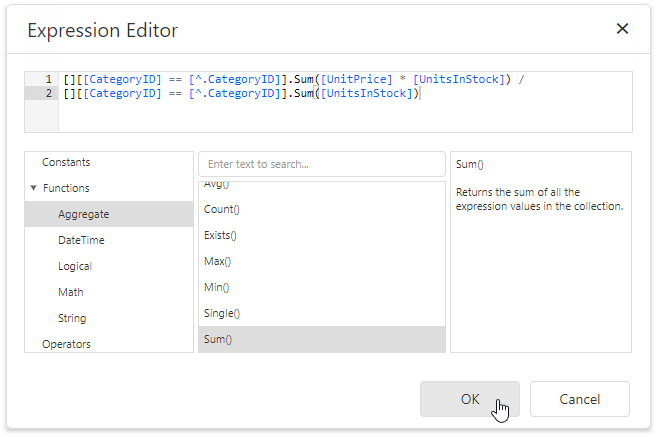
Task: Click the function search text box
Action: pyautogui.click(x=321, y=164)
